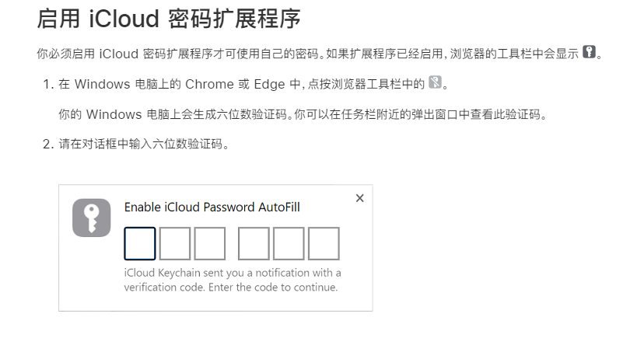This screenshot has height=345, width=644.
Task: Click the "Enable iCloud Password AutoFill" dialog title
Action: [212, 207]
